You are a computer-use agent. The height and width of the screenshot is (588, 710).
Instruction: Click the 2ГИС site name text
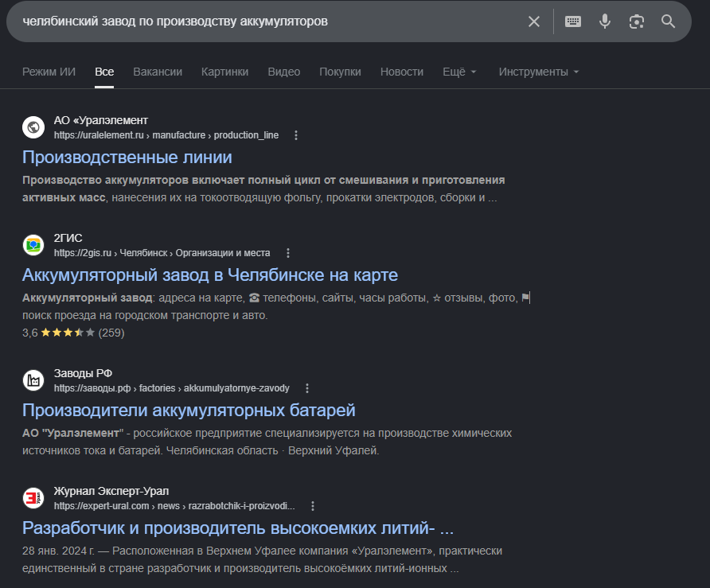(68, 238)
